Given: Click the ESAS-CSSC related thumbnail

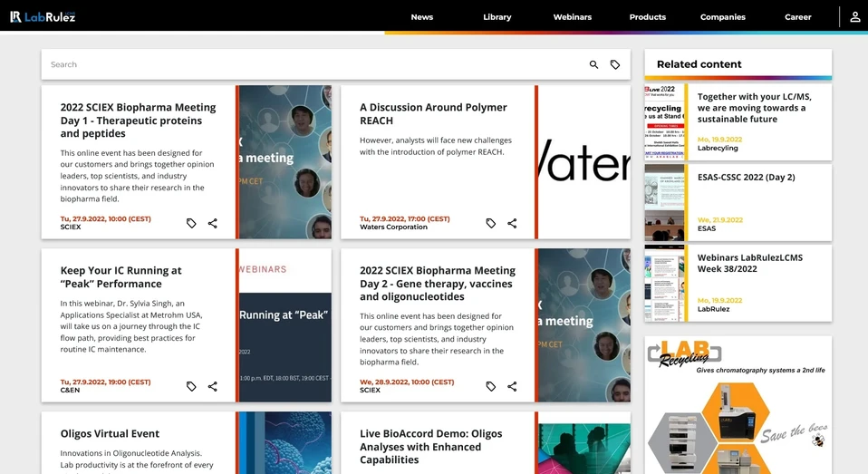Looking at the screenshot, I should (664, 202).
